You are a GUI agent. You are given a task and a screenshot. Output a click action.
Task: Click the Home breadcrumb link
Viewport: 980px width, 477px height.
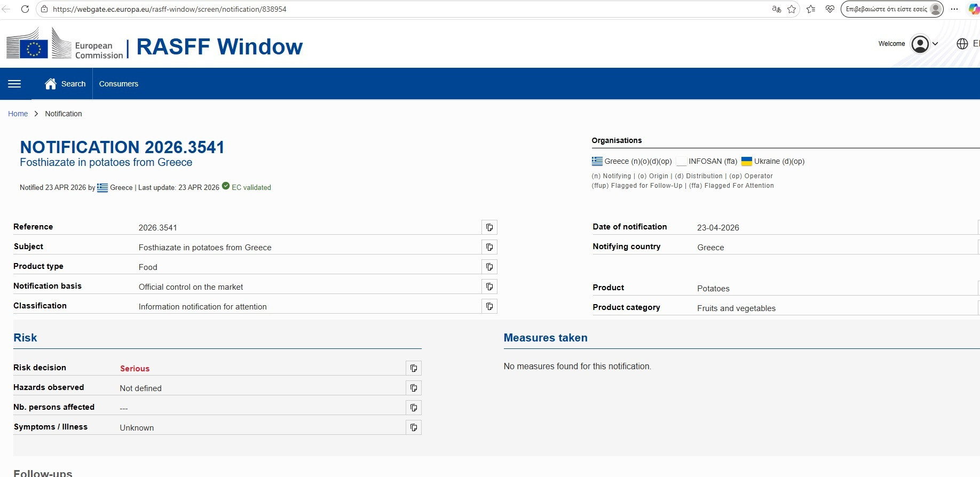tap(18, 114)
